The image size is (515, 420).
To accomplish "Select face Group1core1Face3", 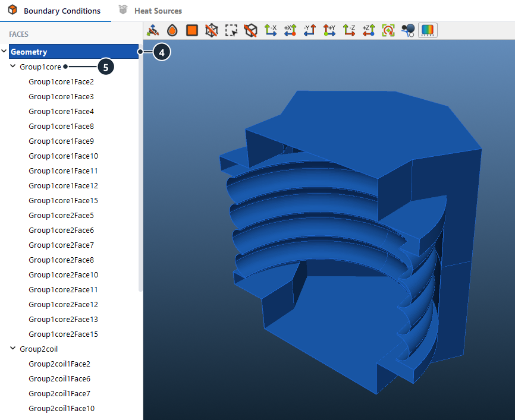I will pyautogui.click(x=61, y=96).
